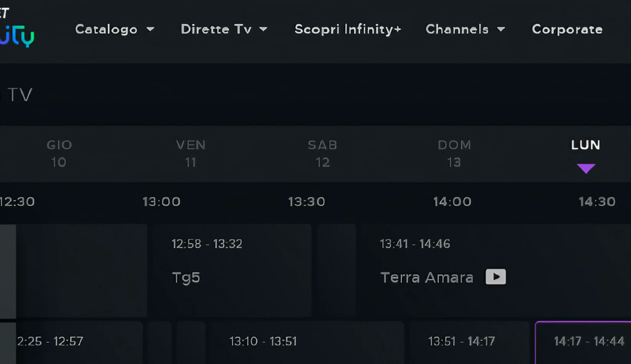The image size is (631, 364).
Task: Expand the Catalogo dropdown arrow
Action: 150,29
